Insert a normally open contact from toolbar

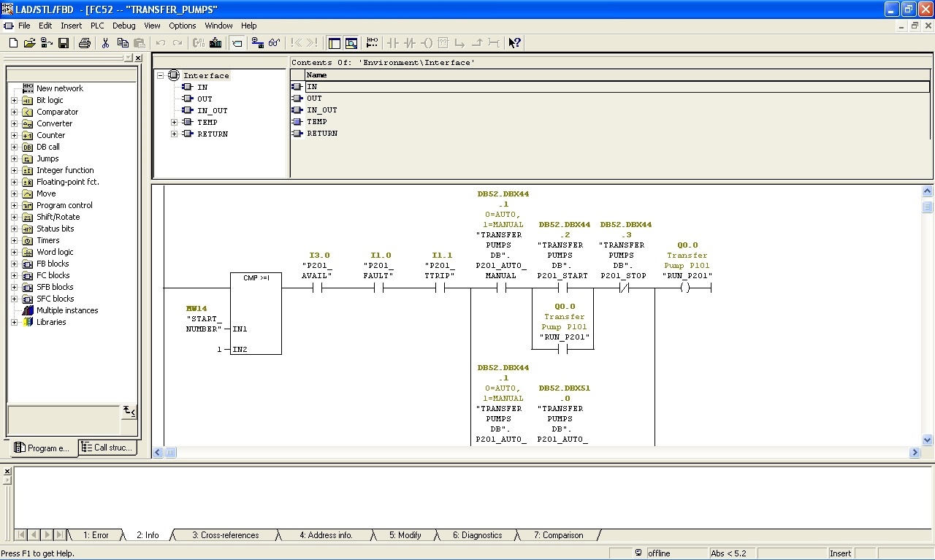point(393,43)
